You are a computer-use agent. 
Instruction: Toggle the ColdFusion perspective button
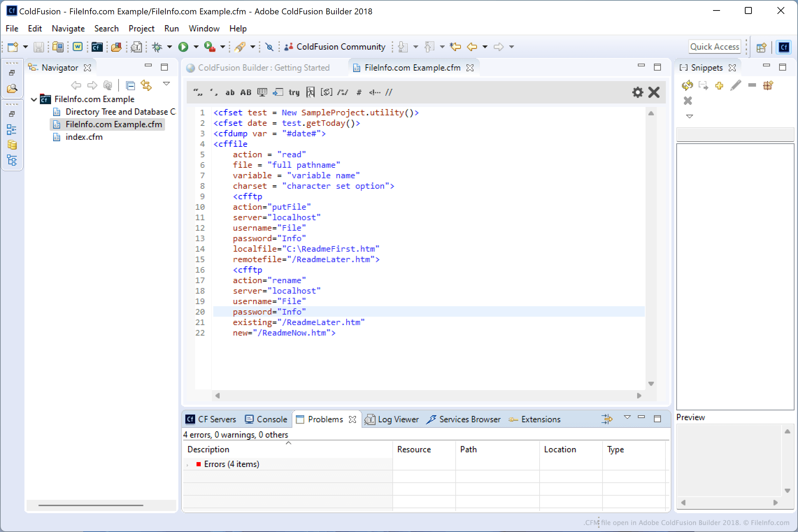tap(784, 47)
